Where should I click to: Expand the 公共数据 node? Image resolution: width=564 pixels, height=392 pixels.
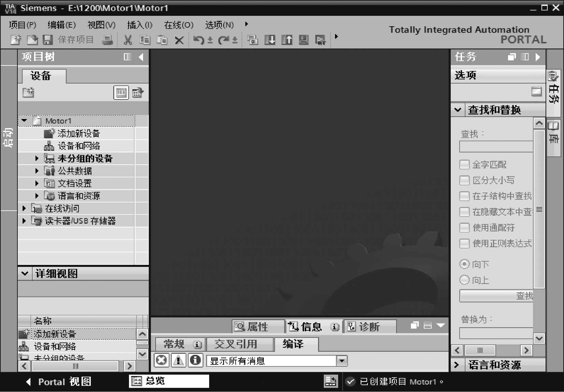(37, 171)
